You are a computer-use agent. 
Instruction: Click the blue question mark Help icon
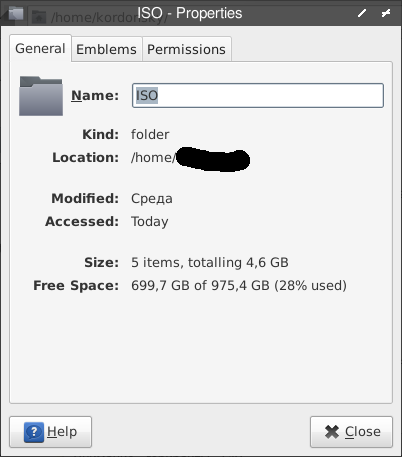click(x=34, y=432)
